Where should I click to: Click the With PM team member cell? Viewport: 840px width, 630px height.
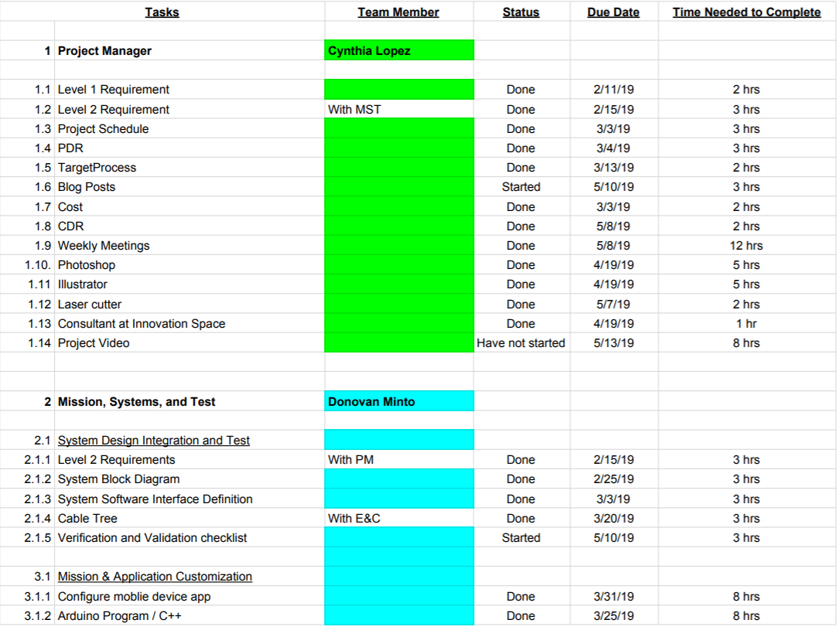point(399,460)
